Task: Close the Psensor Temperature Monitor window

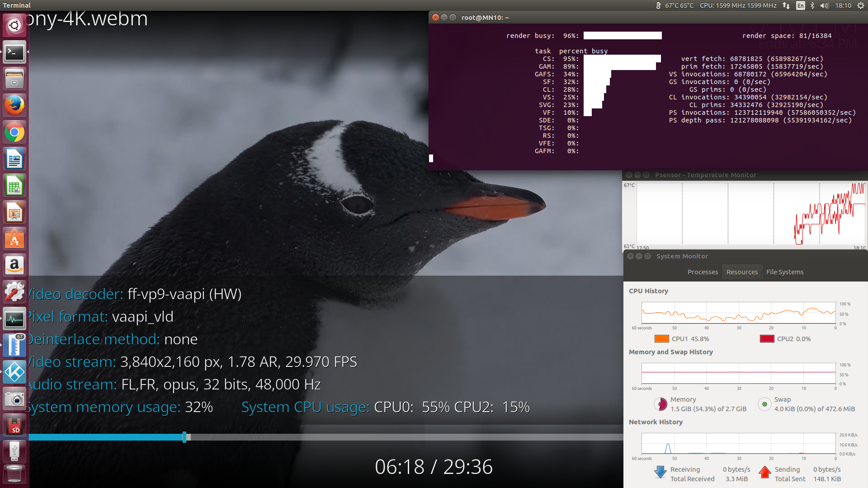Action: (629, 175)
